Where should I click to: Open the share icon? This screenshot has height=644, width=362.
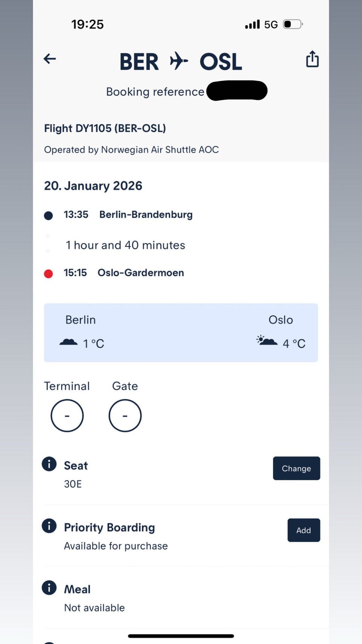coord(312,59)
